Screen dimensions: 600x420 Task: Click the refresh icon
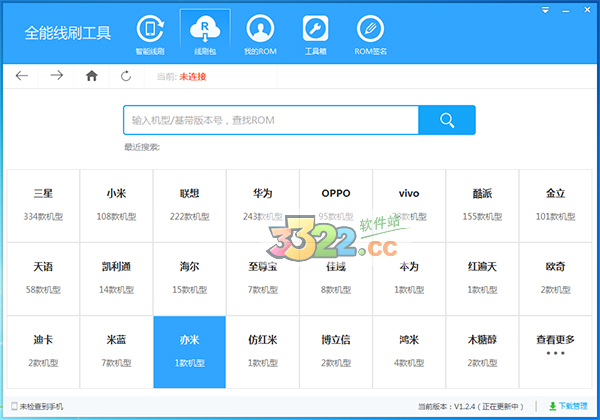125,76
